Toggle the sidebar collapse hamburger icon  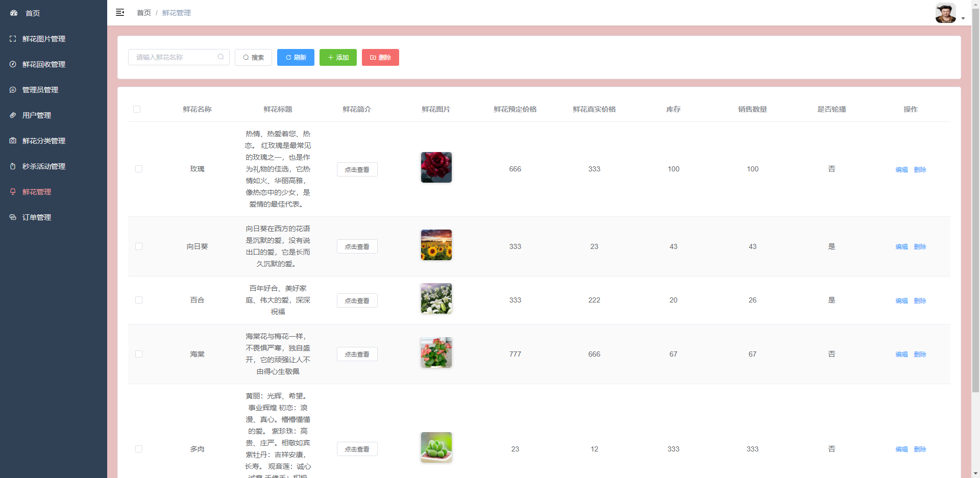point(120,12)
